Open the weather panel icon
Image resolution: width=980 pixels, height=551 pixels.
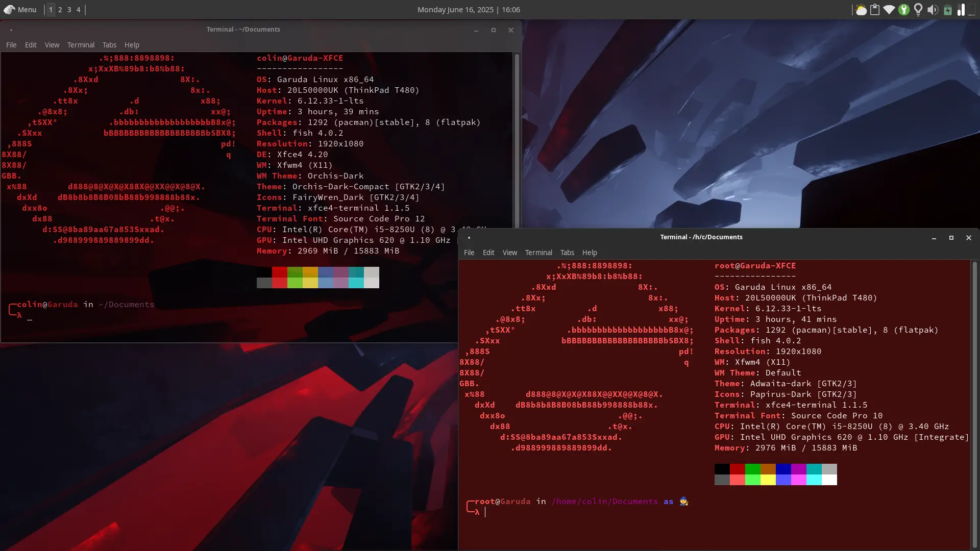coord(861,10)
